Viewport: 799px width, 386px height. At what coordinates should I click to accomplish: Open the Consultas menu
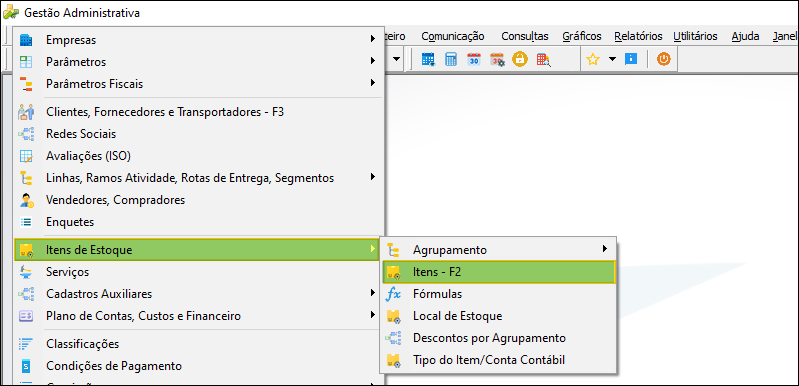(525, 37)
